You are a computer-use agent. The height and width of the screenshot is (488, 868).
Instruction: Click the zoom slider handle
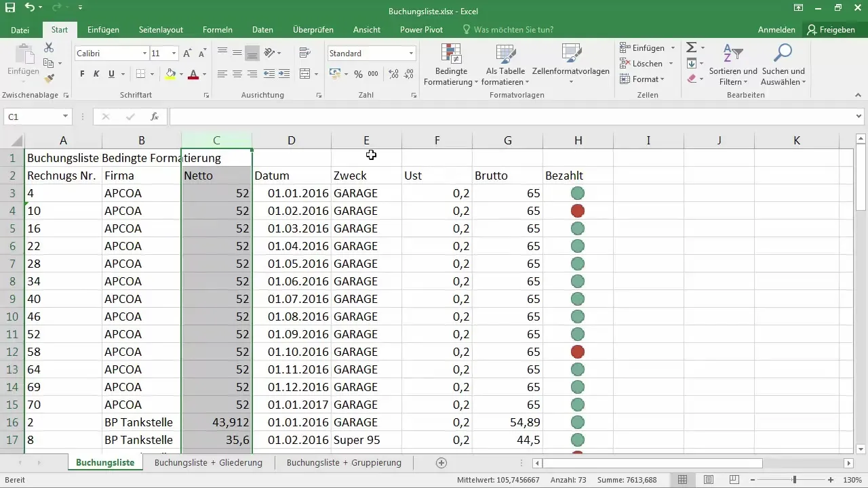[794, 480]
